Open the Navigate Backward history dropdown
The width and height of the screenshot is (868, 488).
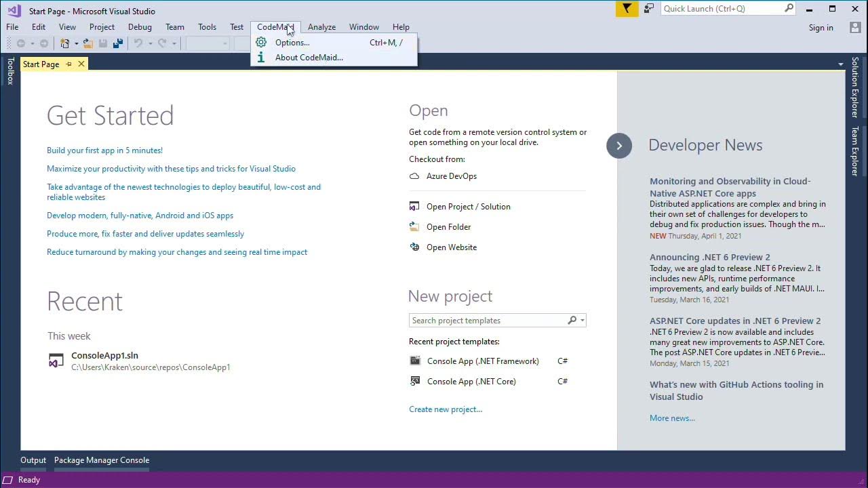point(32,43)
